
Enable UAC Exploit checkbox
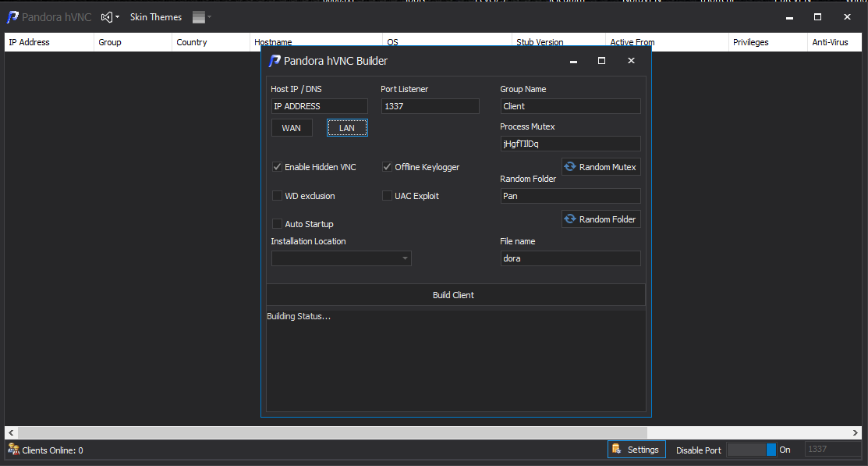point(387,196)
